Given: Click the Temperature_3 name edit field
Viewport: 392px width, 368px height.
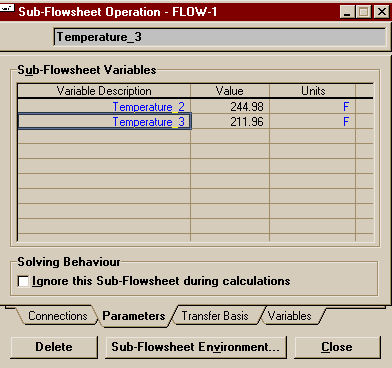Looking at the screenshot, I should (220, 37).
